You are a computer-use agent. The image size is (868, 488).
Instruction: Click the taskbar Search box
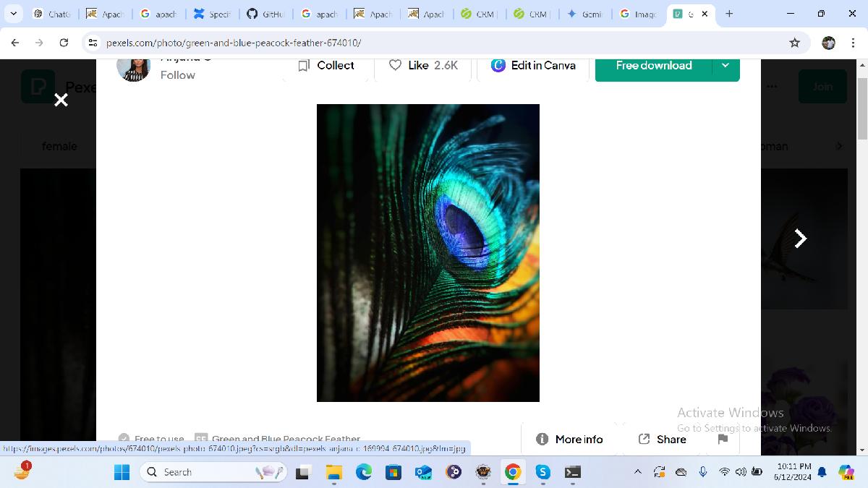[213, 472]
